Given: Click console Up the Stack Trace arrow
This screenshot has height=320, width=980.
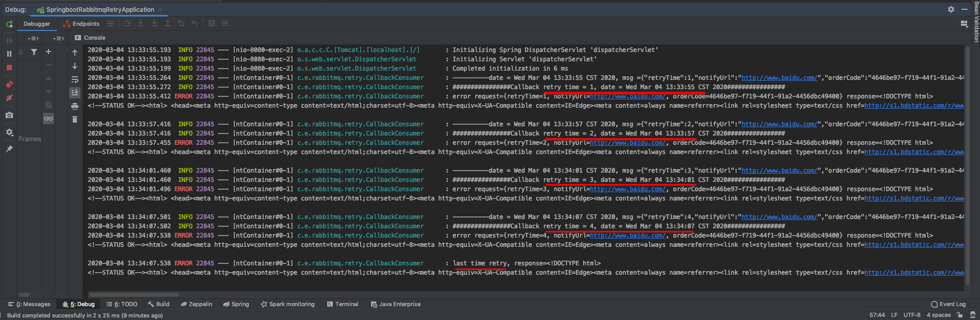Looking at the screenshot, I should click(x=75, y=53).
